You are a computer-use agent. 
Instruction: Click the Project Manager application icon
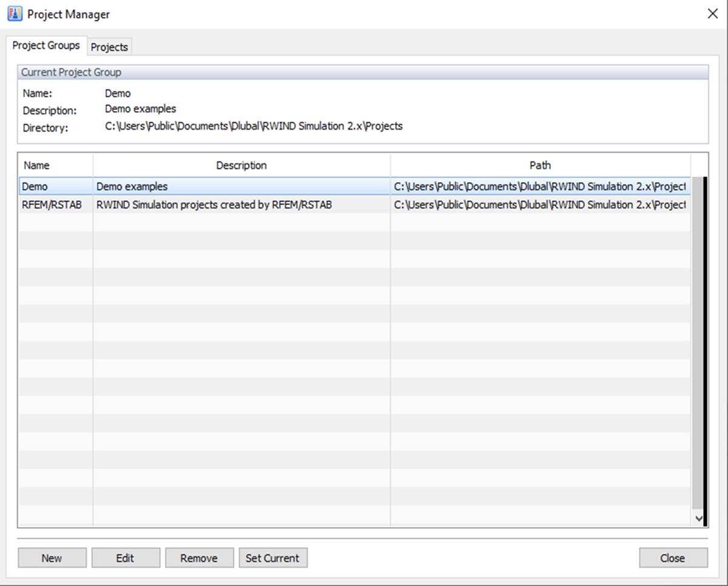click(x=15, y=13)
